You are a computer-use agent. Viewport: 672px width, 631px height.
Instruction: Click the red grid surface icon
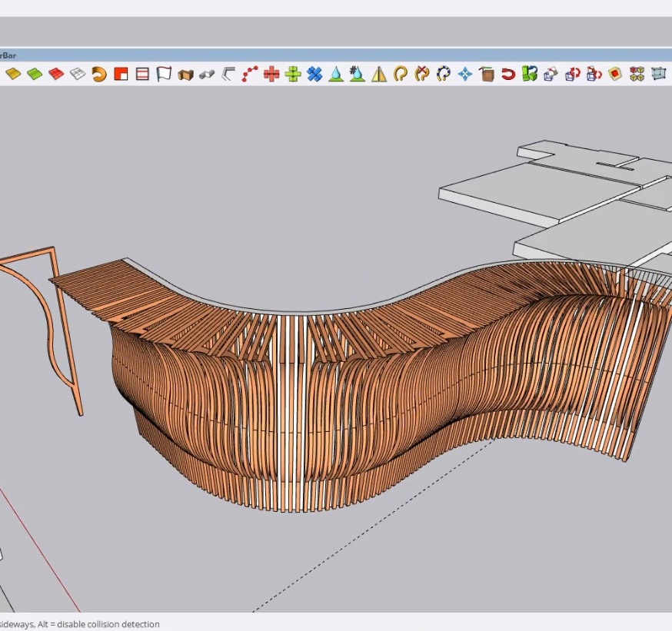(56, 74)
